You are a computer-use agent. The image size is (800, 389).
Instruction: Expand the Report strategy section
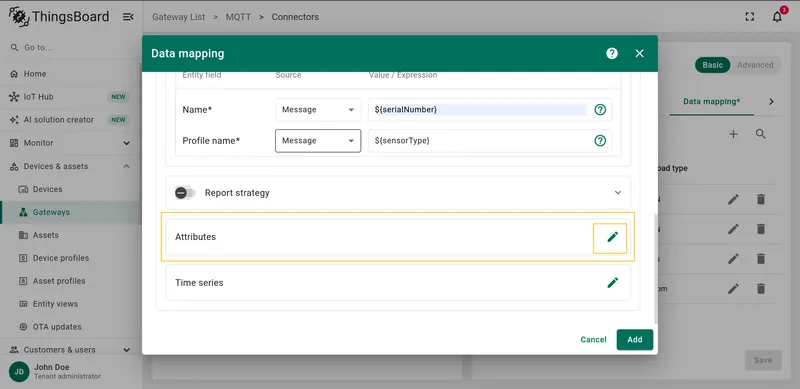[x=618, y=193]
